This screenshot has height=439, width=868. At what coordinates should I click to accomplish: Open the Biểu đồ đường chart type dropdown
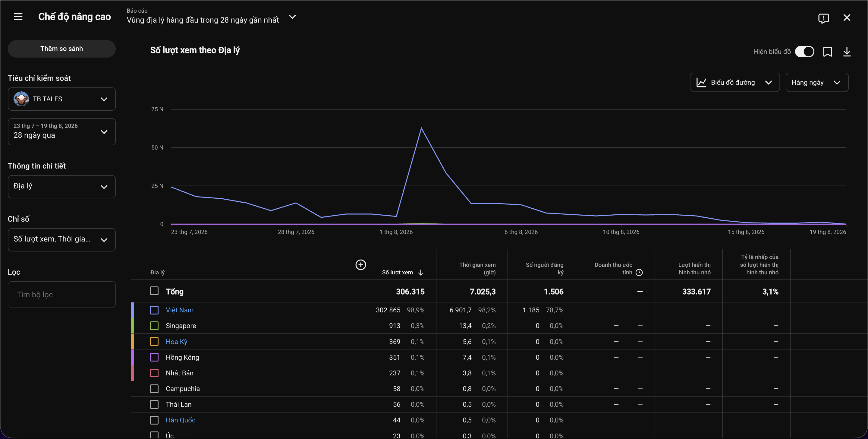(734, 82)
